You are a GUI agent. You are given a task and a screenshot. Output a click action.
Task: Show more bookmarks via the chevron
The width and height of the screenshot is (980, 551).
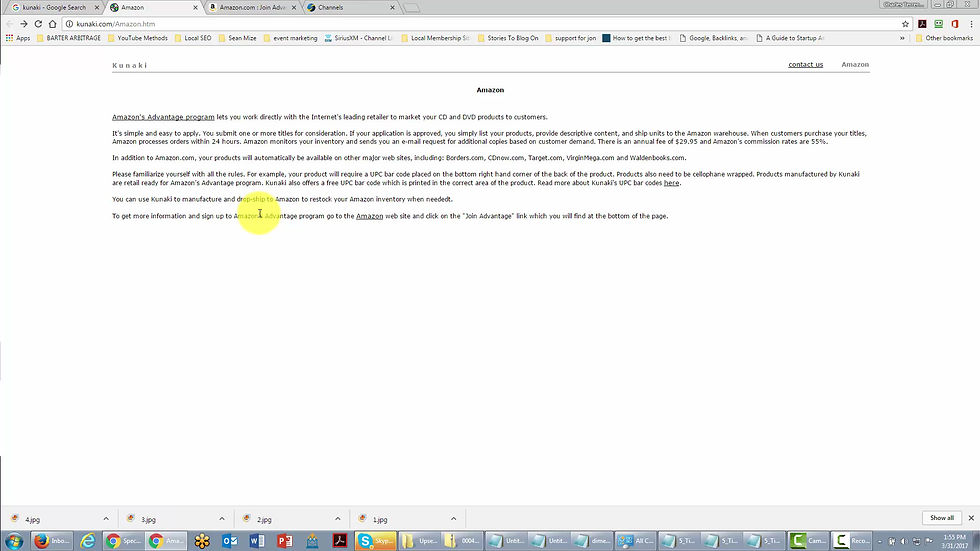(902, 38)
